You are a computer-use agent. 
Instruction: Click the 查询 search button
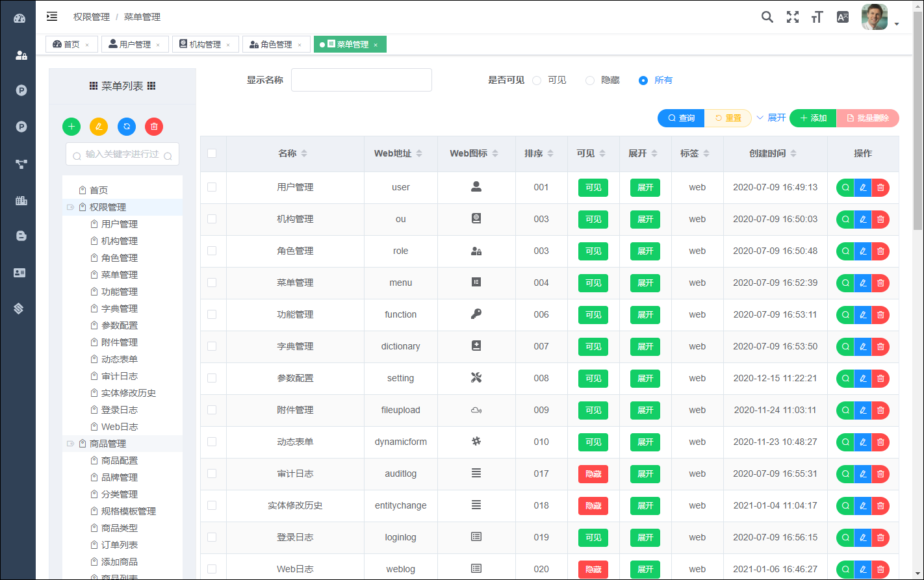681,118
